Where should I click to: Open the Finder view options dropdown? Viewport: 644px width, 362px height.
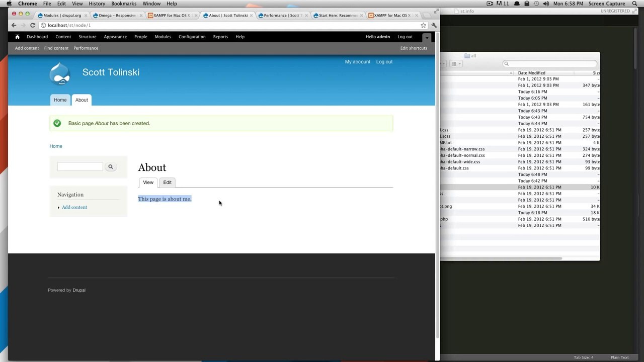tap(456, 64)
